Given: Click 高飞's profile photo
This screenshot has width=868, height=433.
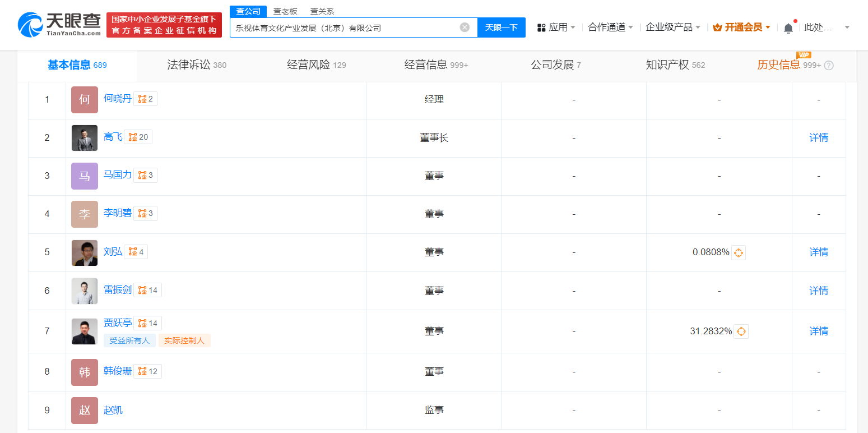Looking at the screenshot, I should (85, 138).
